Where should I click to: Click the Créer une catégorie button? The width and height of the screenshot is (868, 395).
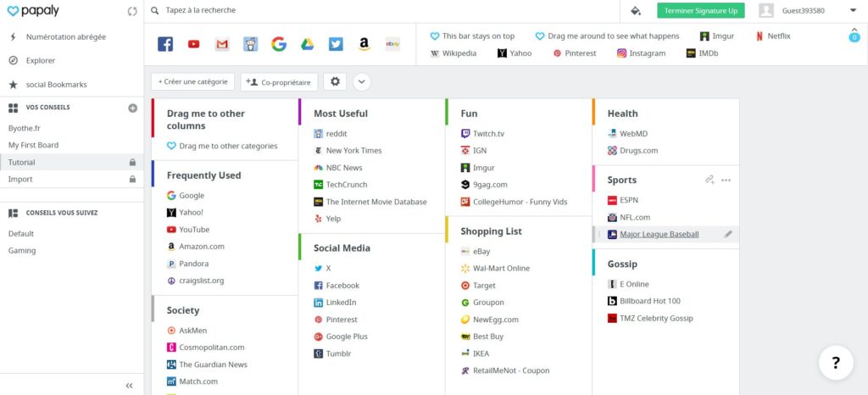pyautogui.click(x=192, y=81)
